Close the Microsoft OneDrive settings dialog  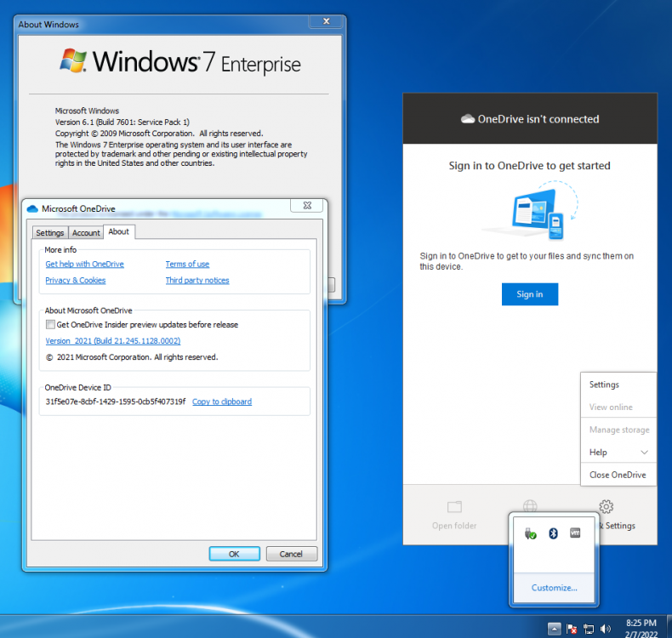point(307,205)
